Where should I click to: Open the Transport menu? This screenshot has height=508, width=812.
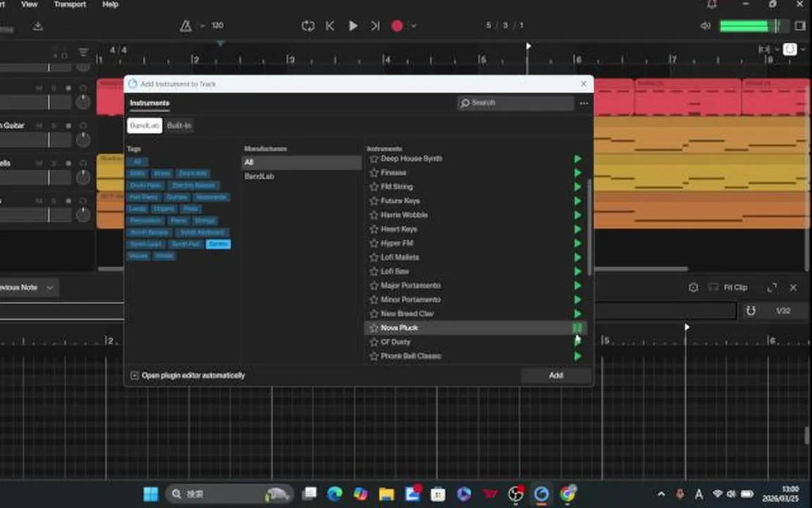[x=70, y=4]
